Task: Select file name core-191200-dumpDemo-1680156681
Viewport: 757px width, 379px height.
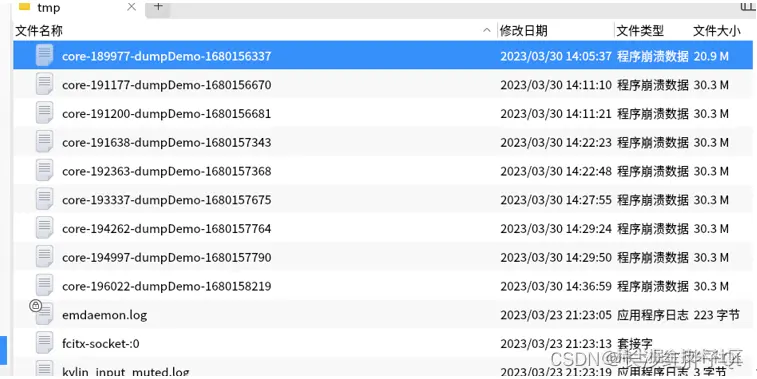Action: [x=167, y=113]
